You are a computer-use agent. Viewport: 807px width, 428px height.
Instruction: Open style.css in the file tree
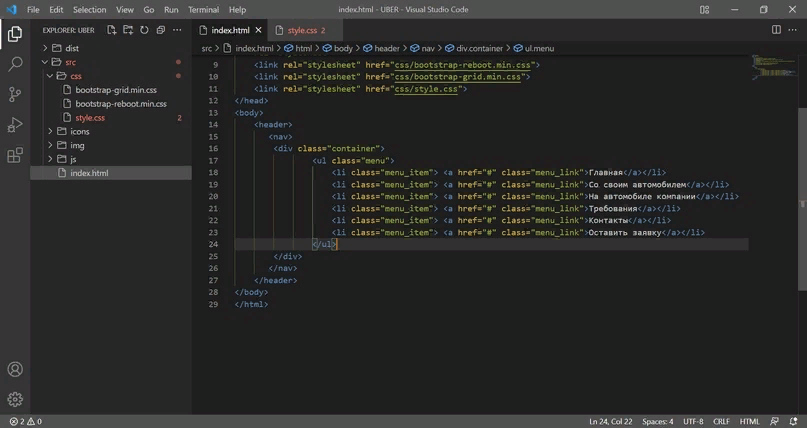[x=90, y=117]
